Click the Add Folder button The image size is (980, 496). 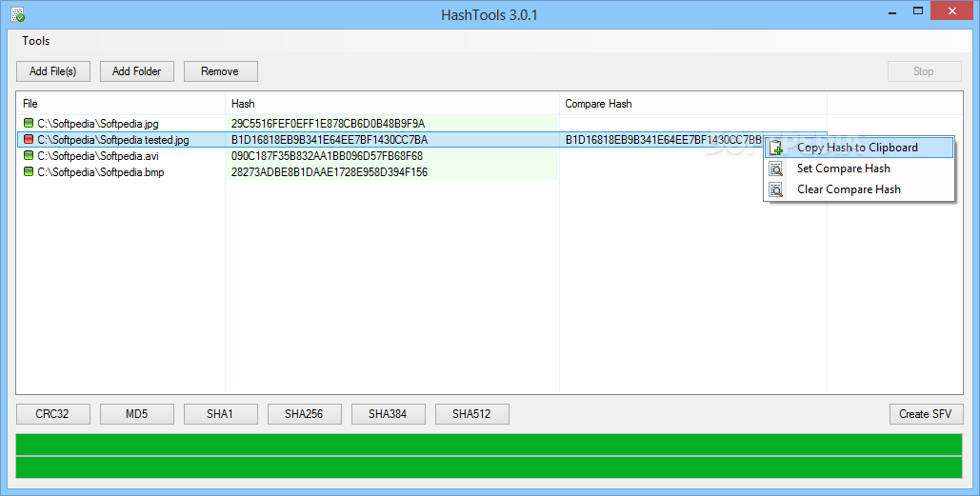coord(137,71)
